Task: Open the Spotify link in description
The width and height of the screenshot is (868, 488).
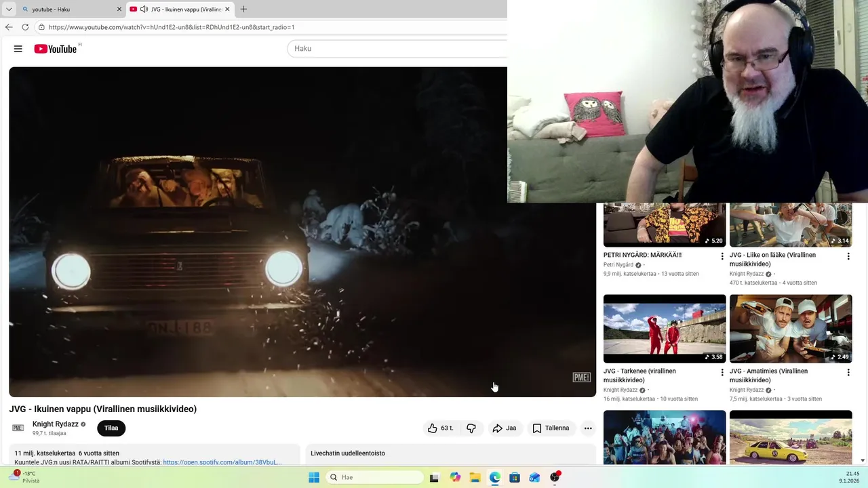Action: (x=222, y=462)
